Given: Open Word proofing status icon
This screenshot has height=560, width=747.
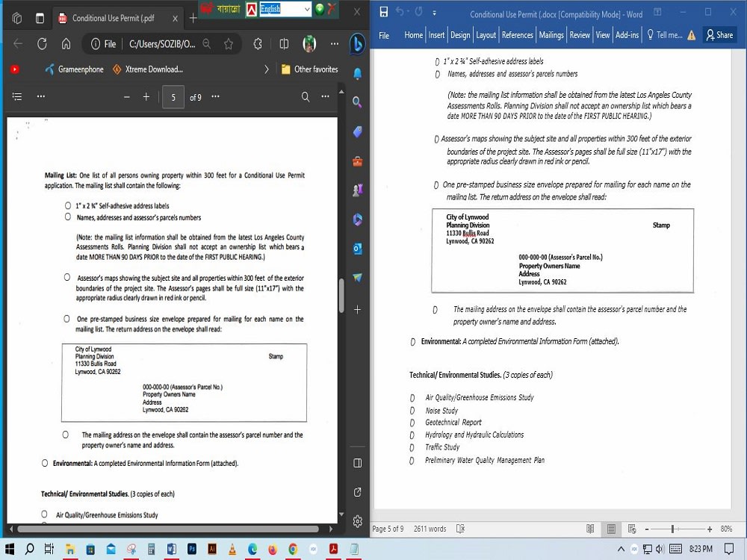Looking at the screenshot, I should click(460, 529).
